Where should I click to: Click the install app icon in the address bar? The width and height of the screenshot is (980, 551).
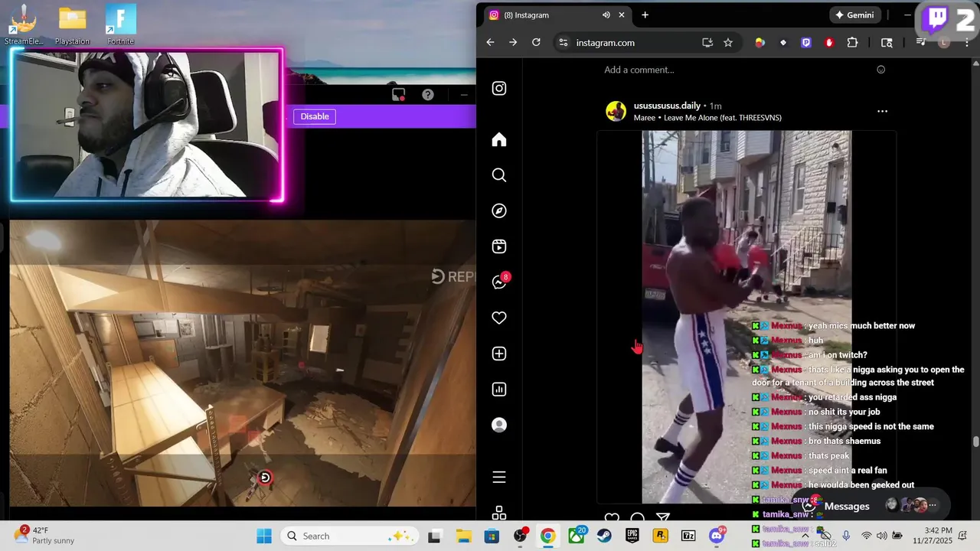(707, 43)
